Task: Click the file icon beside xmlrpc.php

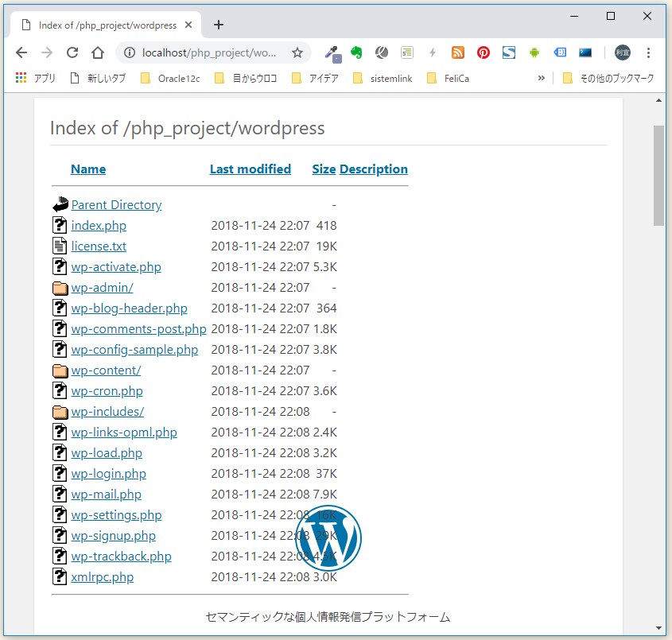Action: (60, 576)
